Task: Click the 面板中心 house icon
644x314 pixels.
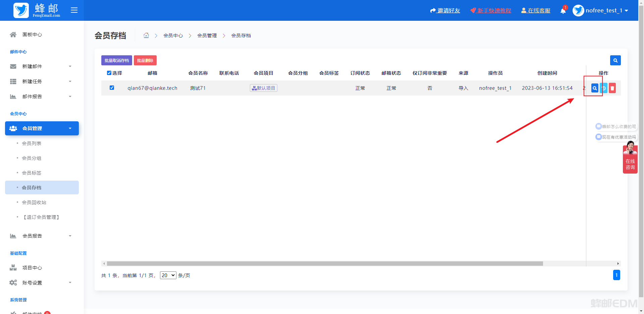Action: [x=13, y=35]
